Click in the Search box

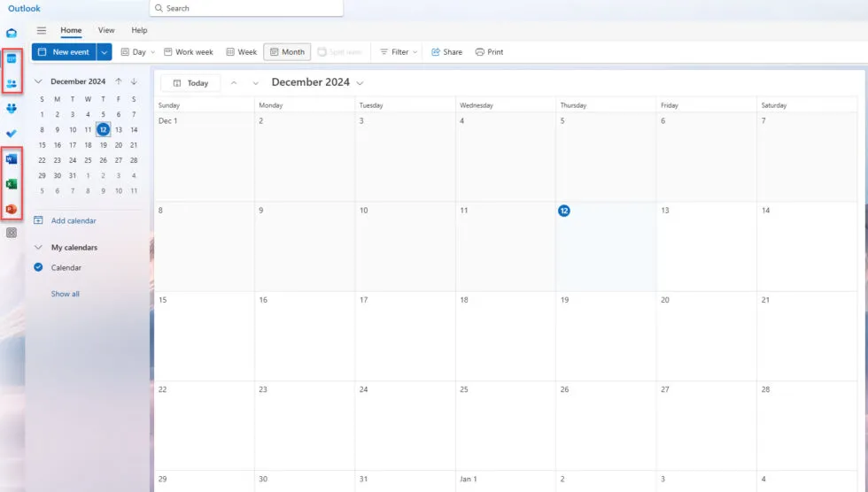tap(246, 8)
